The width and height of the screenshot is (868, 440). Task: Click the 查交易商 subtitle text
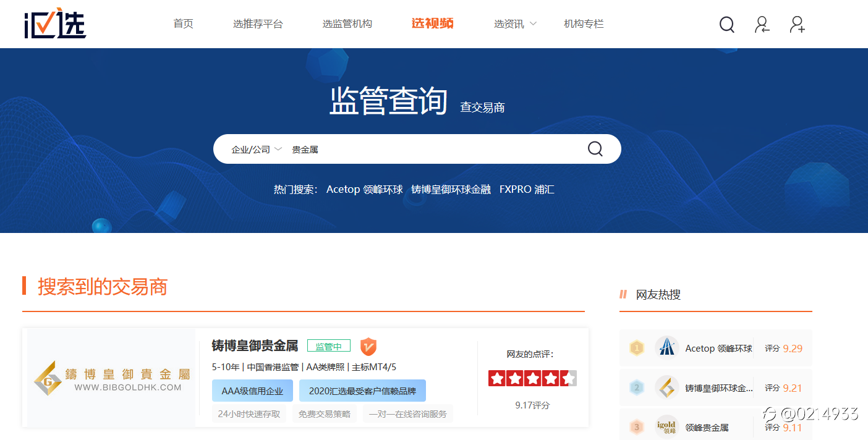click(482, 107)
